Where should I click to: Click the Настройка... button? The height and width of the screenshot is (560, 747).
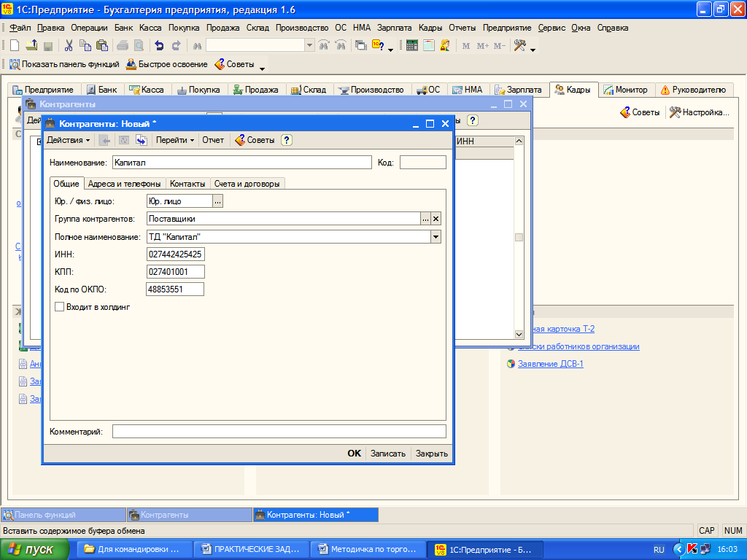700,112
